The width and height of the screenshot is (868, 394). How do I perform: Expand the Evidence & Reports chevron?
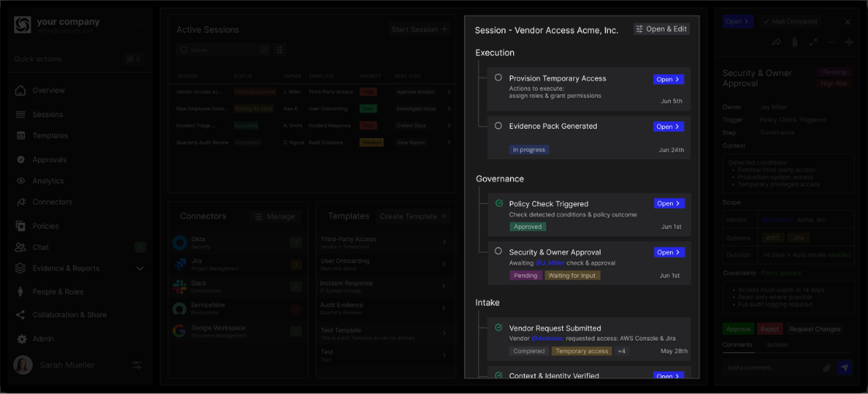point(140,268)
